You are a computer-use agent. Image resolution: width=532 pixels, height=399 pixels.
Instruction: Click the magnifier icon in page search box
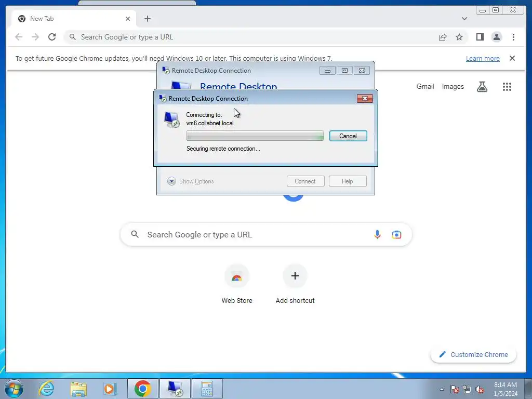click(135, 234)
